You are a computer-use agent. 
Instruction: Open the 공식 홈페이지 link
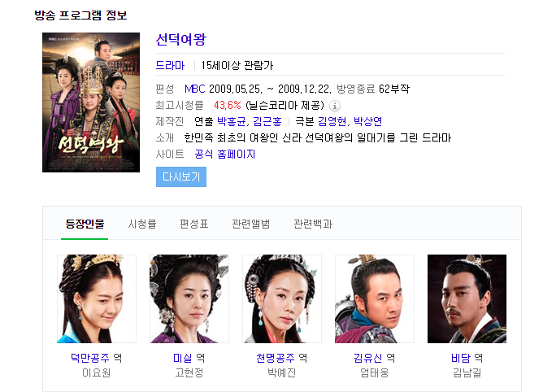point(224,154)
